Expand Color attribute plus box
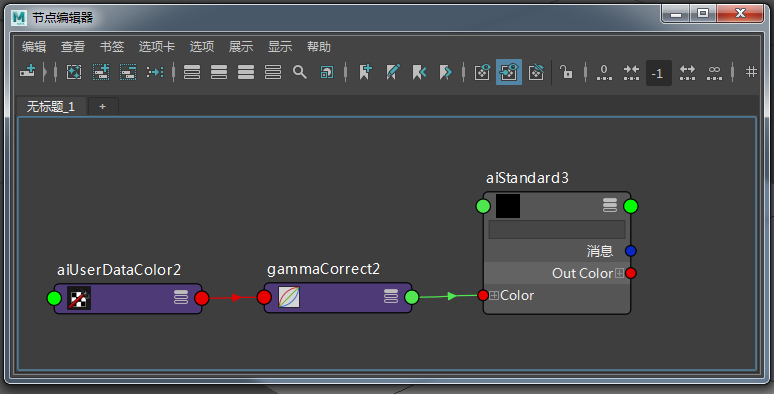Viewport: 774px width, 394px height. coord(494,295)
